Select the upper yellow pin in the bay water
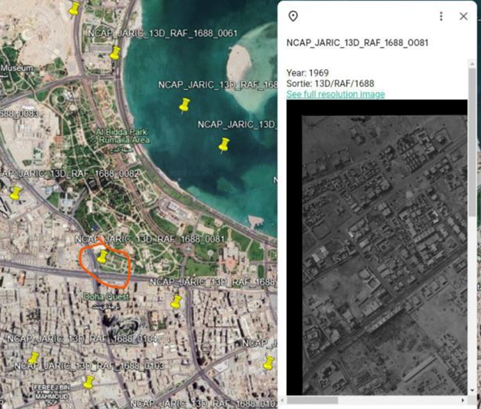481x409 pixels. [x=184, y=105]
